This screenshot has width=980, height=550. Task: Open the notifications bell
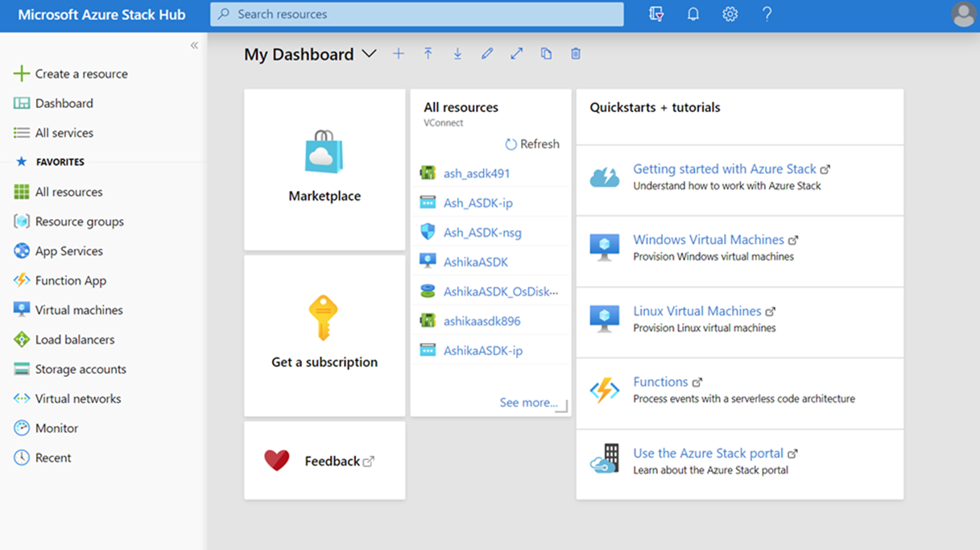pos(693,14)
